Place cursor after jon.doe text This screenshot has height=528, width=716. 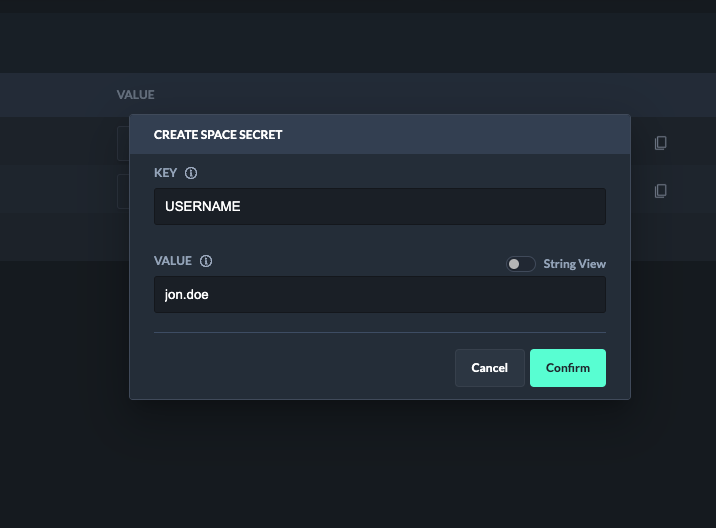tap(210, 295)
